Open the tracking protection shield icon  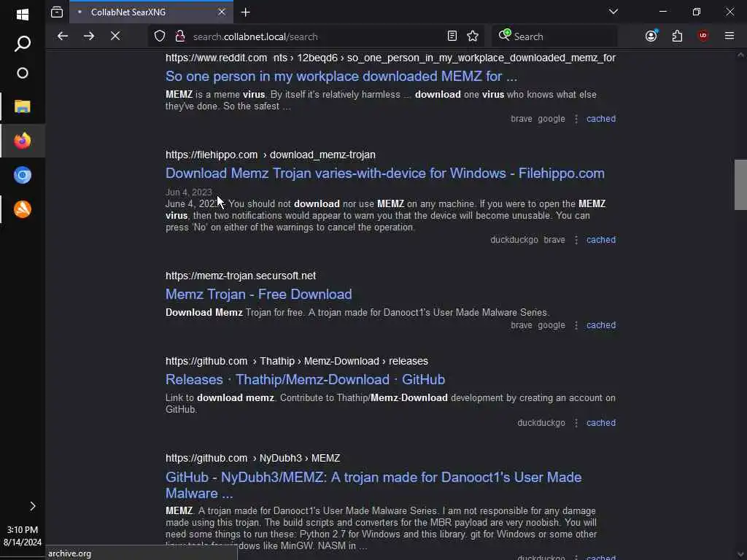[x=160, y=36]
